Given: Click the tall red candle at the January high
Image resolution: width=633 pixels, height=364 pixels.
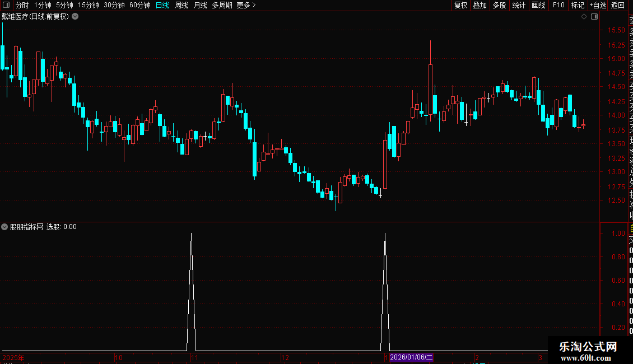Looking at the screenshot, I should pos(430,89).
